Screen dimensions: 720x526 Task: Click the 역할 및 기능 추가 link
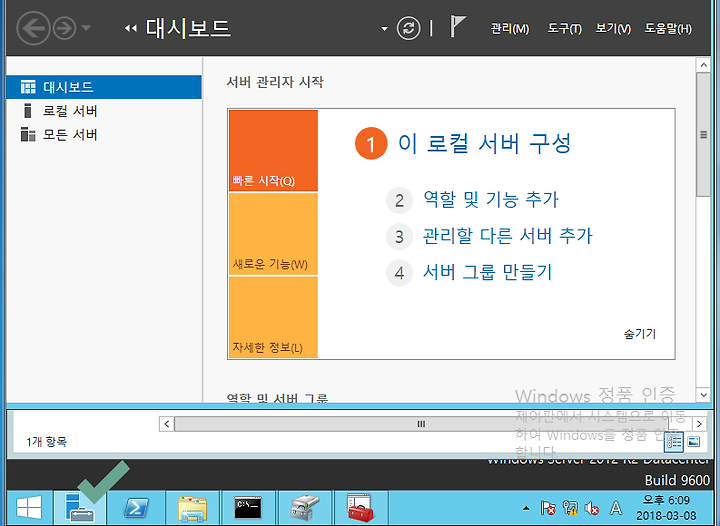click(x=491, y=200)
